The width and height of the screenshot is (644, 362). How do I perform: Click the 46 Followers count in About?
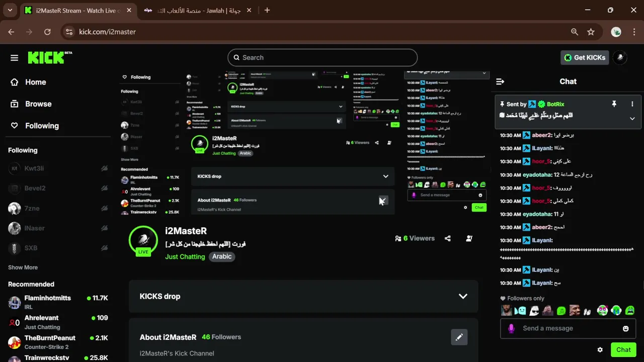pyautogui.click(x=221, y=337)
